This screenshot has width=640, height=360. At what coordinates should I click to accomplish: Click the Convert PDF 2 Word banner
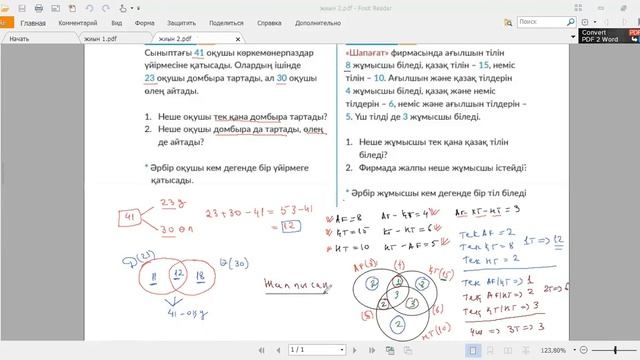click(609, 36)
